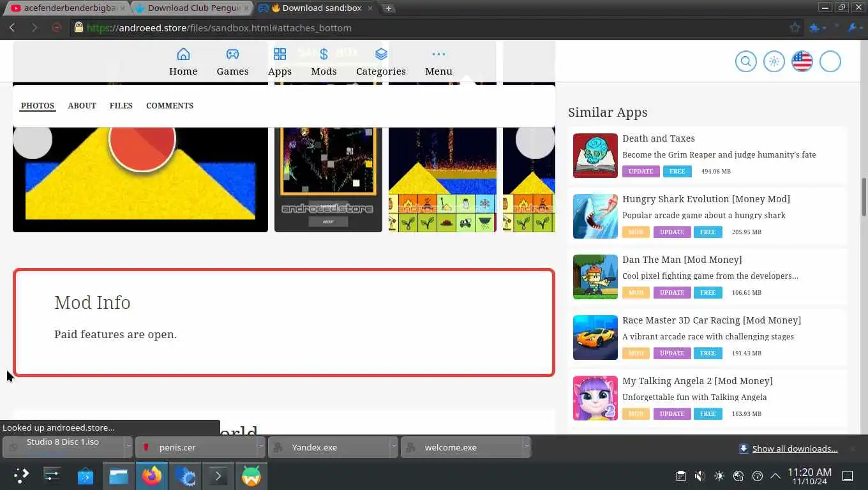This screenshot has height=490, width=868.
Task: Open the Apps grid icon
Action: click(280, 54)
